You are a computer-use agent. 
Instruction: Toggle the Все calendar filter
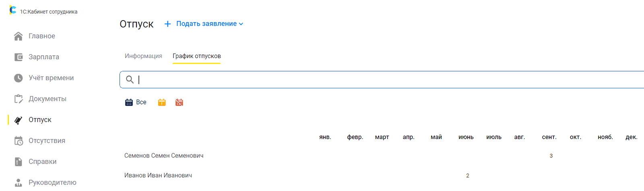[136, 102]
